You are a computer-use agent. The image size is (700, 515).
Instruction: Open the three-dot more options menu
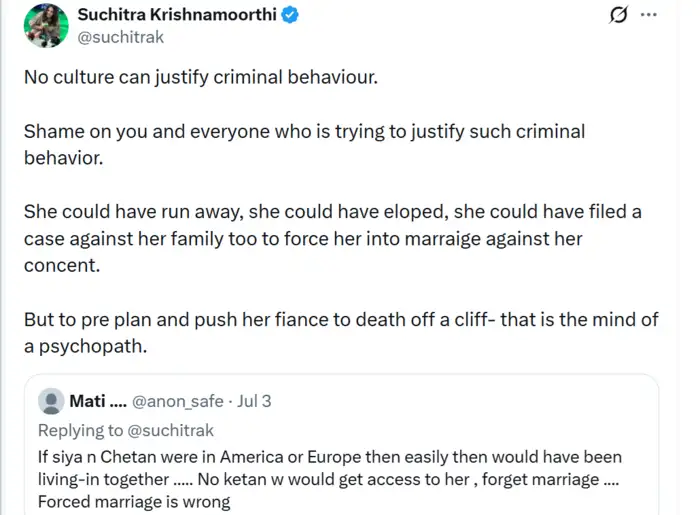[x=648, y=14]
